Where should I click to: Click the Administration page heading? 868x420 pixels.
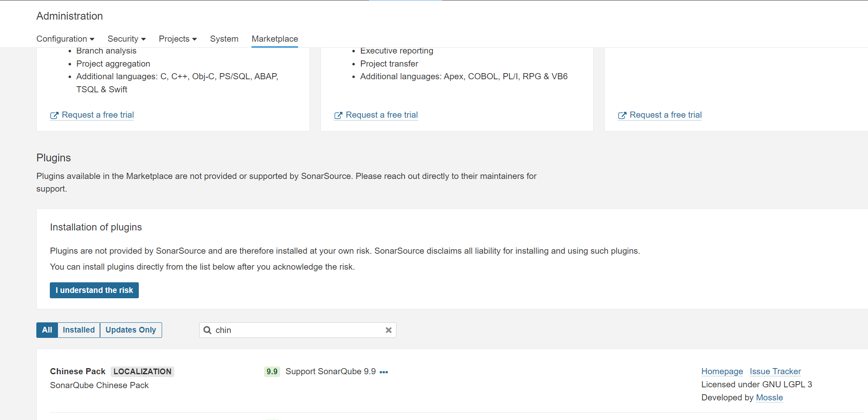(x=69, y=16)
